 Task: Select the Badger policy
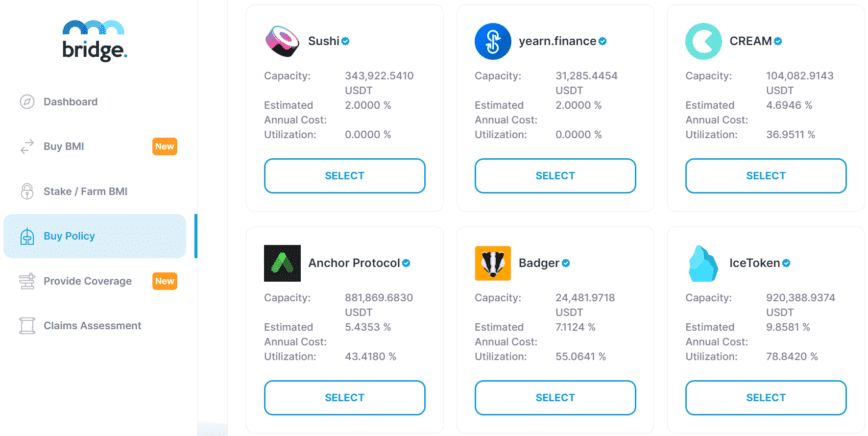(x=555, y=398)
